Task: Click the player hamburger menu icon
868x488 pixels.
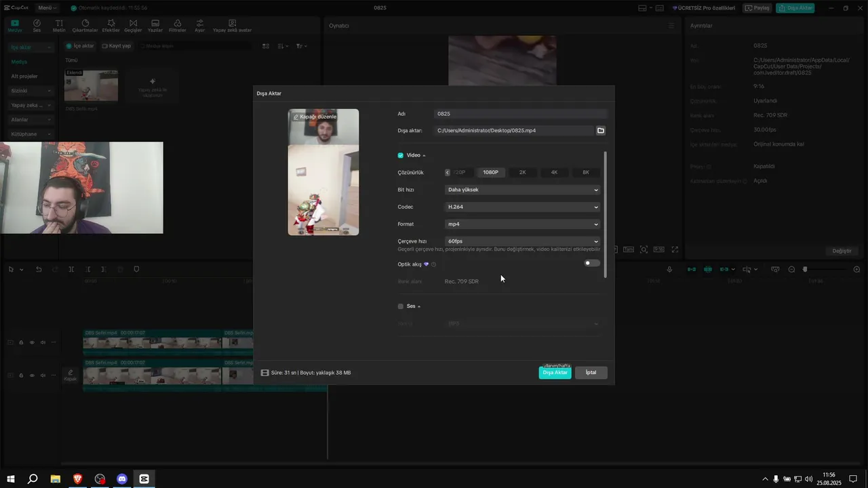Action: [671, 26]
